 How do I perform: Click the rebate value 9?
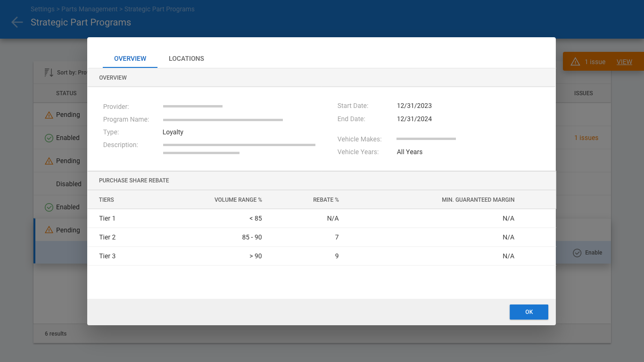click(337, 256)
